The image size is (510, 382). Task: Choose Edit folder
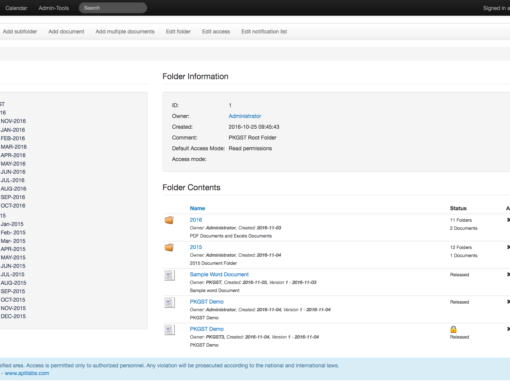pos(178,31)
